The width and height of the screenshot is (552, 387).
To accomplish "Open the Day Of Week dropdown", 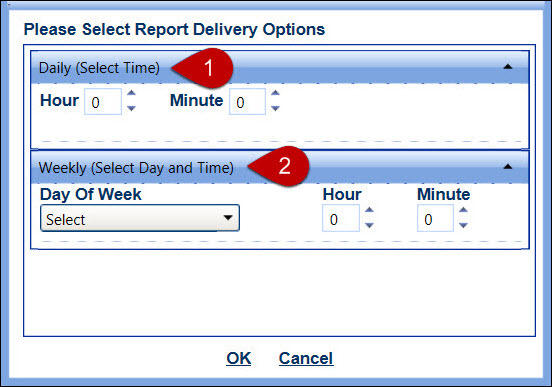I will (140, 218).
